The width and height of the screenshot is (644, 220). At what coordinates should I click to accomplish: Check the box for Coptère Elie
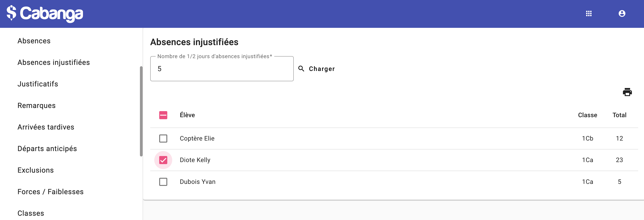(x=163, y=139)
